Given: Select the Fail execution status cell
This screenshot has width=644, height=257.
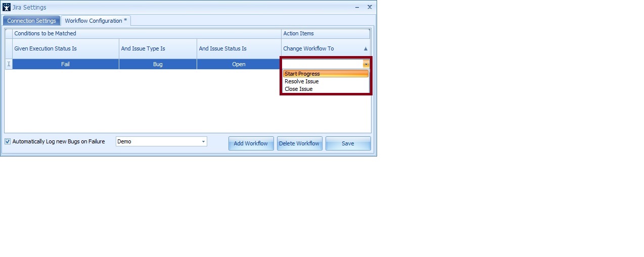Looking at the screenshot, I should 65,64.
